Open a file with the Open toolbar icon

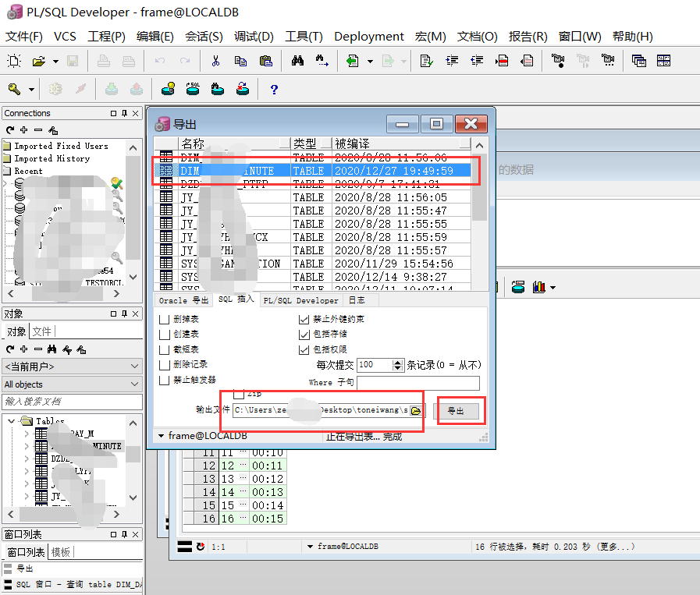pos(39,60)
